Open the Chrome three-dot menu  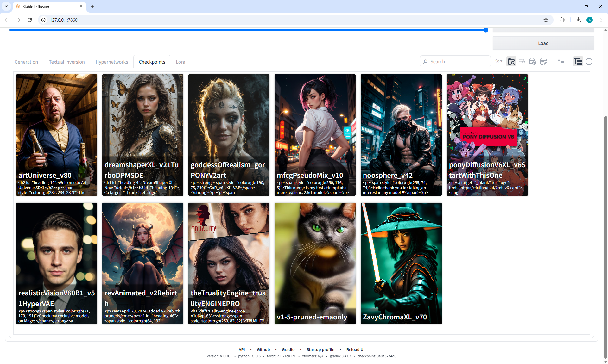601,20
